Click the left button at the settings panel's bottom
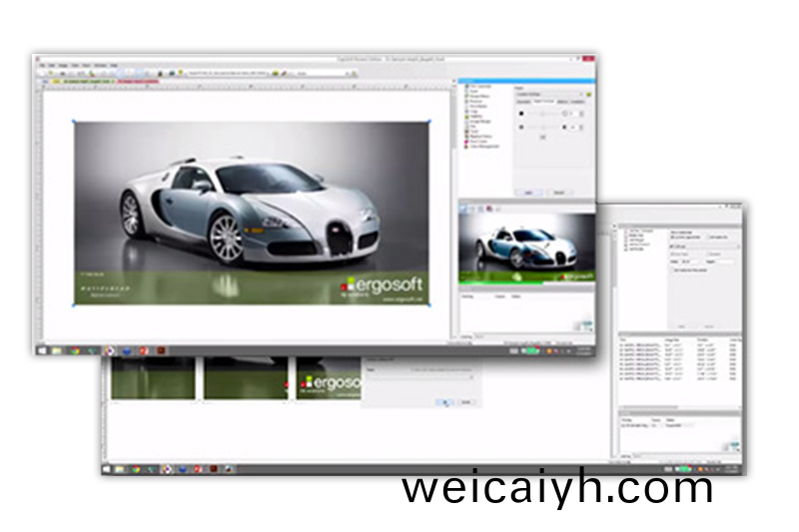799x532 pixels. pos(528,192)
